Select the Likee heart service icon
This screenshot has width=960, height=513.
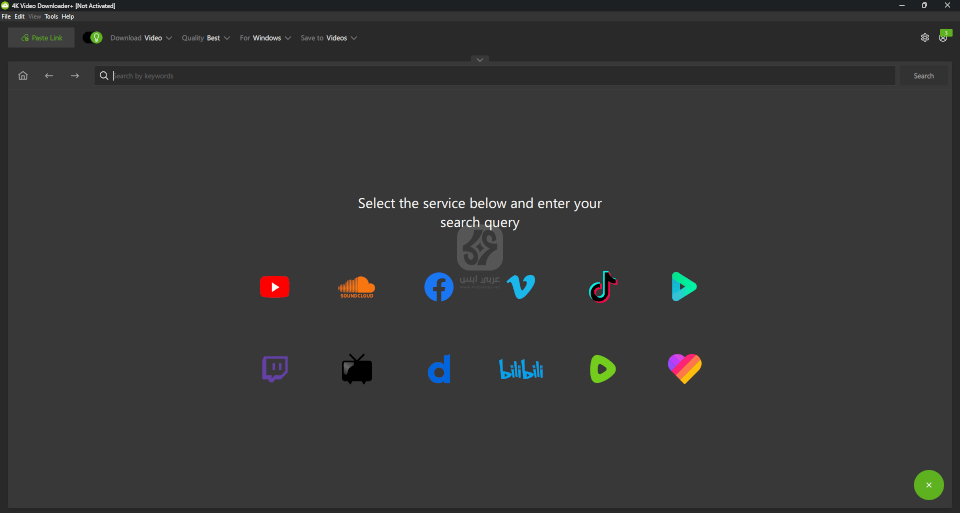(x=684, y=369)
